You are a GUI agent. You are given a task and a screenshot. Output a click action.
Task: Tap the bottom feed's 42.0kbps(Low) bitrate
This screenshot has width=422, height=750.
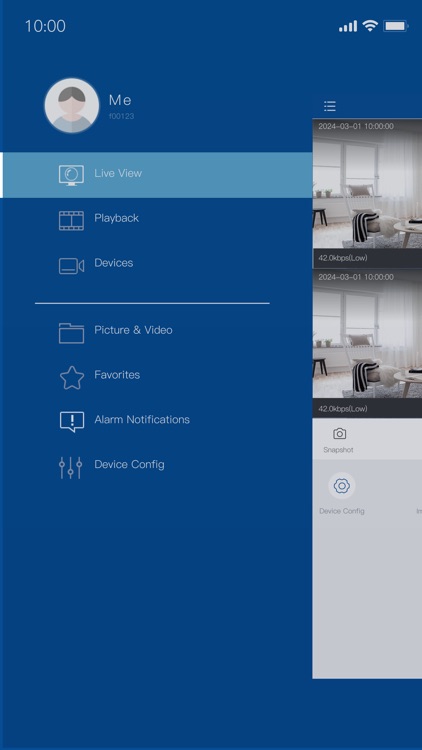coord(343,409)
